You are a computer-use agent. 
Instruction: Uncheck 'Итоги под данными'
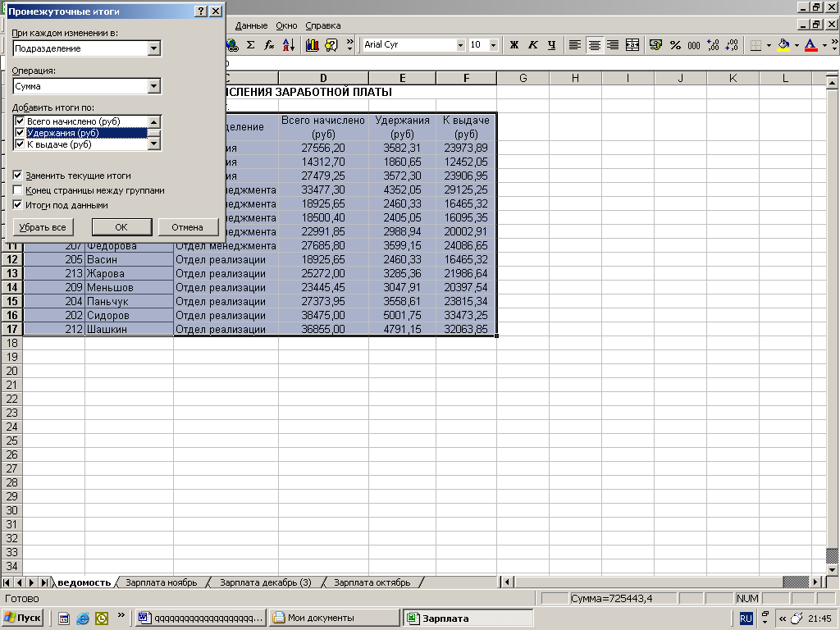coord(18,204)
